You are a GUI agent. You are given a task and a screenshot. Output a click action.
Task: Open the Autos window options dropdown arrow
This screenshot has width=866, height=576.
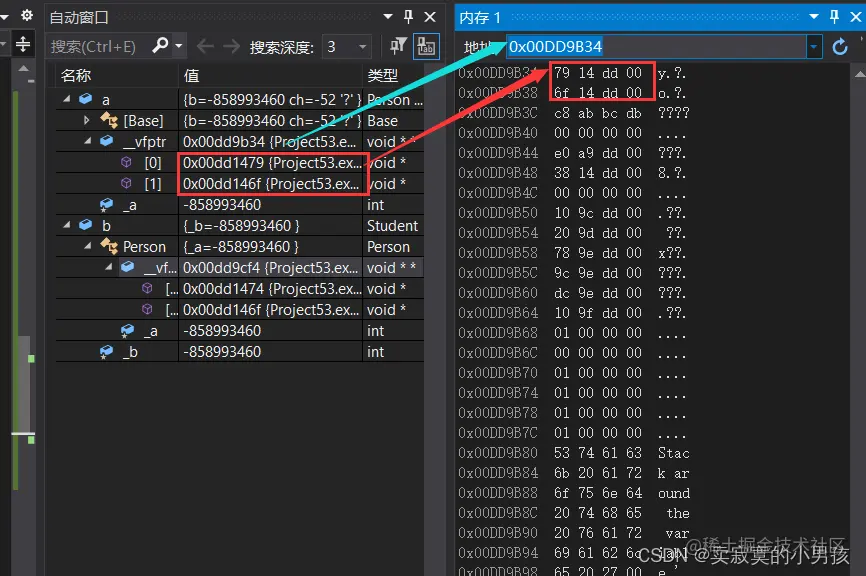point(388,17)
